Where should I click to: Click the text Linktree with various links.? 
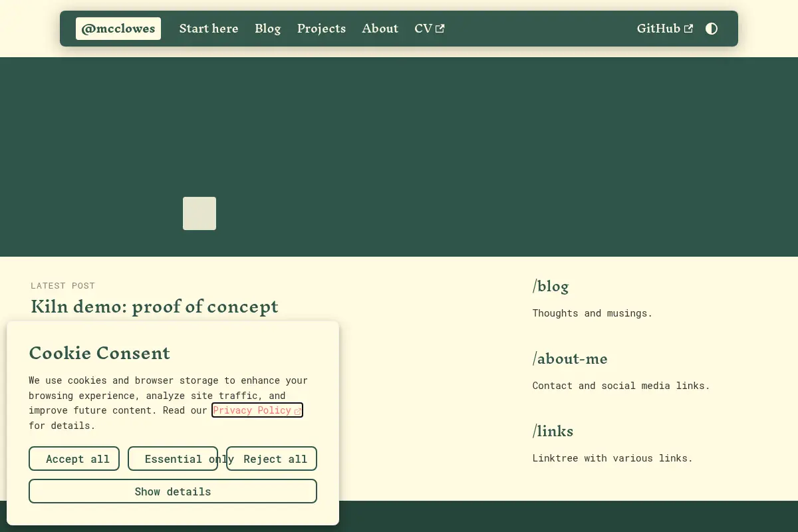612,458
